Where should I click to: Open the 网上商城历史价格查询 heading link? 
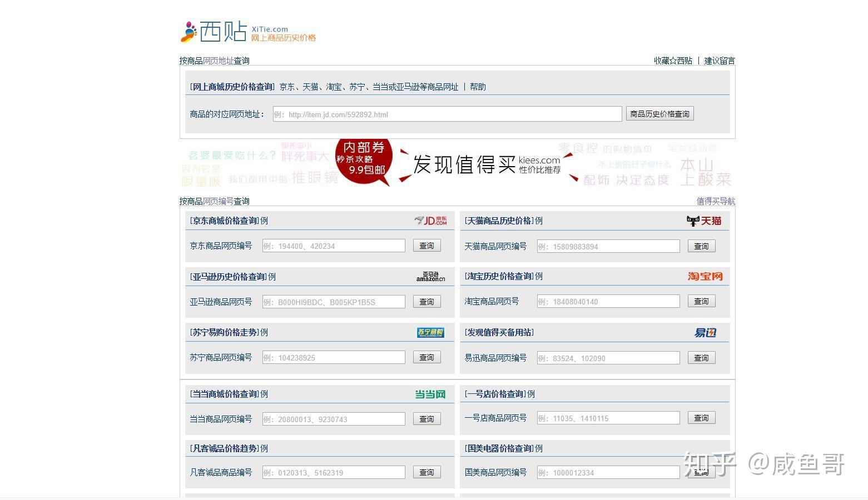(x=232, y=87)
